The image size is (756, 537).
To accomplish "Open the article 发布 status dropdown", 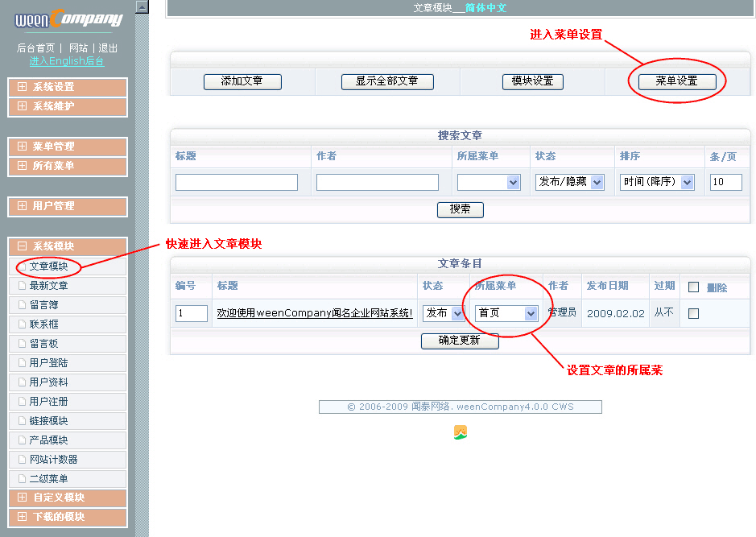I will point(444,313).
